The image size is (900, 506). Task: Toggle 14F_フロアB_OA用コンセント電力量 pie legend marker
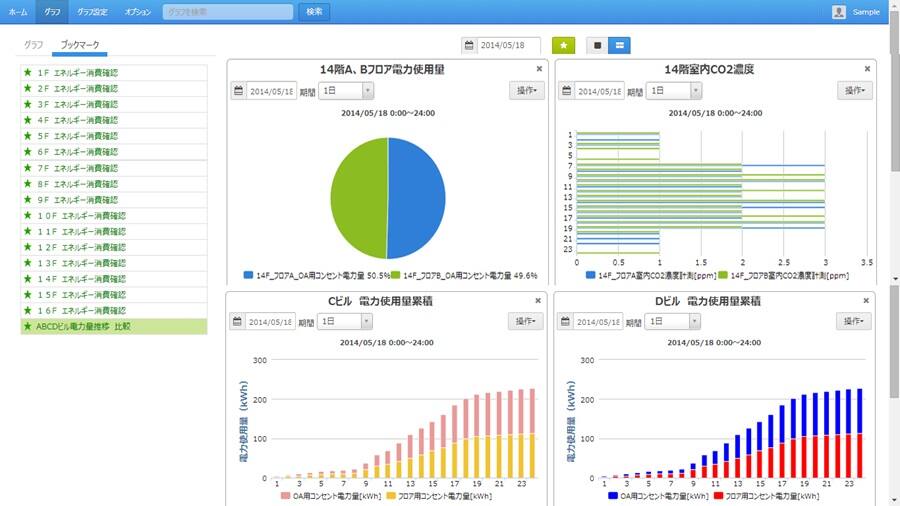[395, 275]
